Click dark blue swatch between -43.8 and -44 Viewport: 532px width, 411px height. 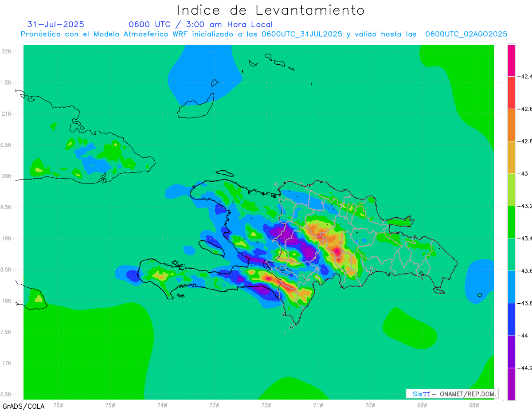(x=511, y=319)
